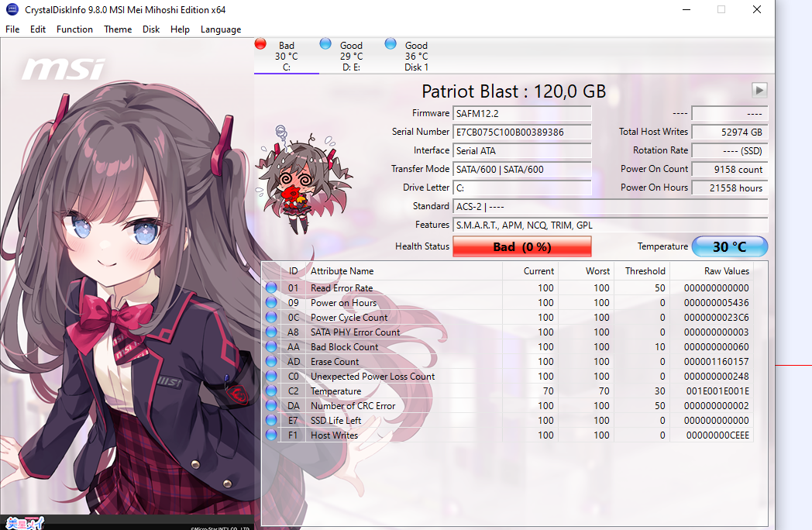This screenshot has width=812, height=530.
Task: Click the Attribute Name column header
Action: click(404, 271)
